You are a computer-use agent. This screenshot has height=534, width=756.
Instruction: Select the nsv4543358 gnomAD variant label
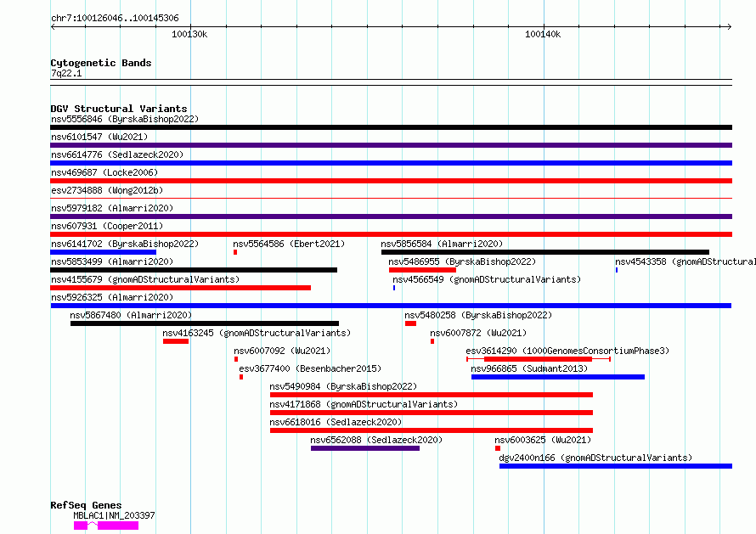685,261
